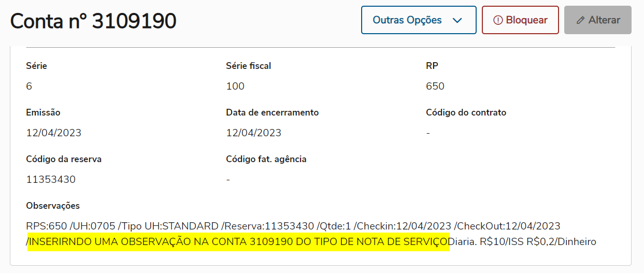Viewport: 644px width, 273px height.
Task: Click the Código fat. agência label
Action: (266, 159)
